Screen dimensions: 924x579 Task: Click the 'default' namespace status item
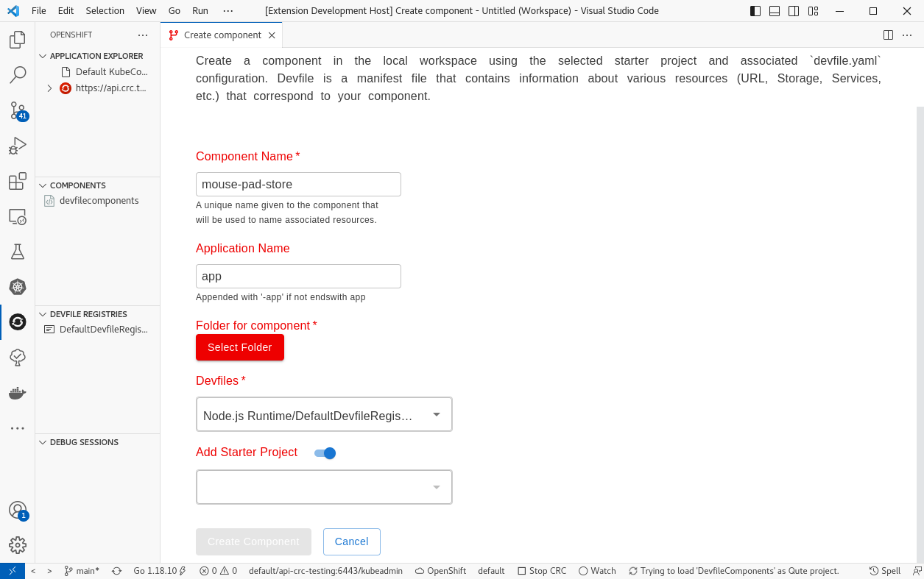491,571
